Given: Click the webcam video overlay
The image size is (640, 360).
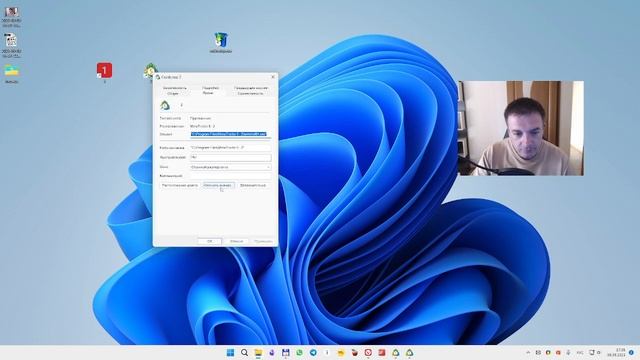Looking at the screenshot, I should 521,128.
